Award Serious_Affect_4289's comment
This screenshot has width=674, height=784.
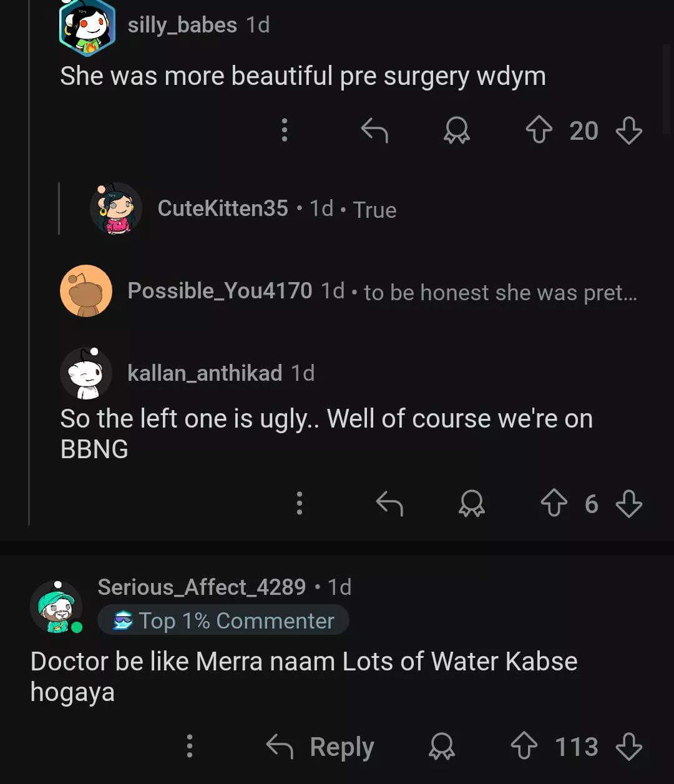(x=442, y=747)
